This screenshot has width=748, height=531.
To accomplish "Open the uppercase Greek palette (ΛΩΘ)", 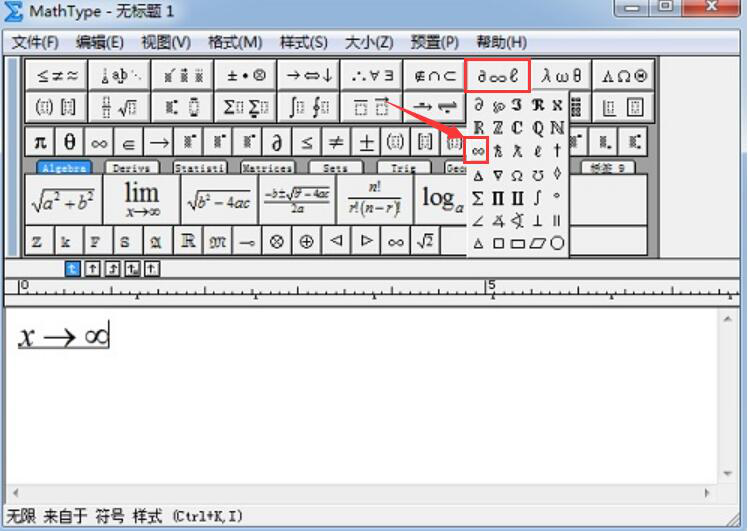I will (623, 75).
